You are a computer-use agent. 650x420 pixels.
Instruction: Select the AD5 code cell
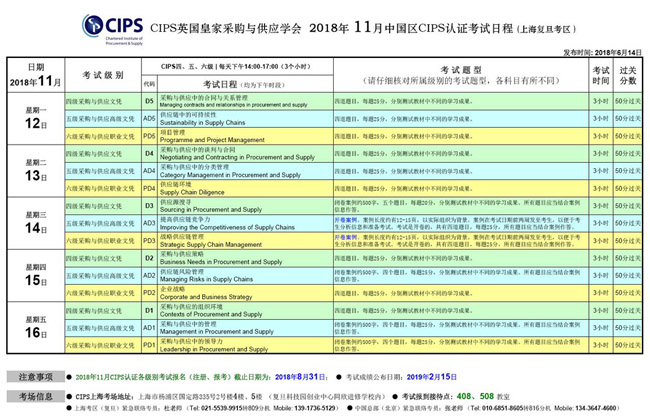(149, 119)
